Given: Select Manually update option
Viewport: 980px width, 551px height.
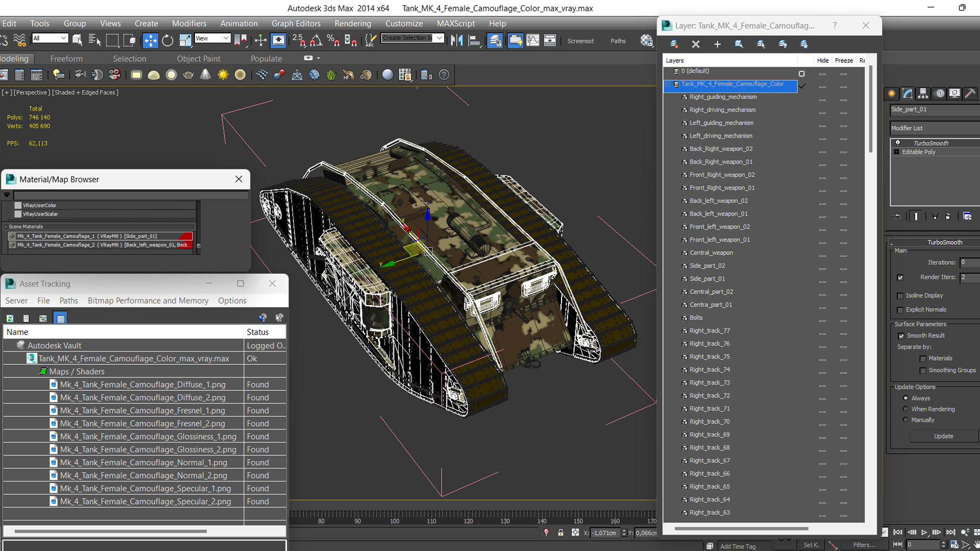Looking at the screenshot, I should 905,419.
